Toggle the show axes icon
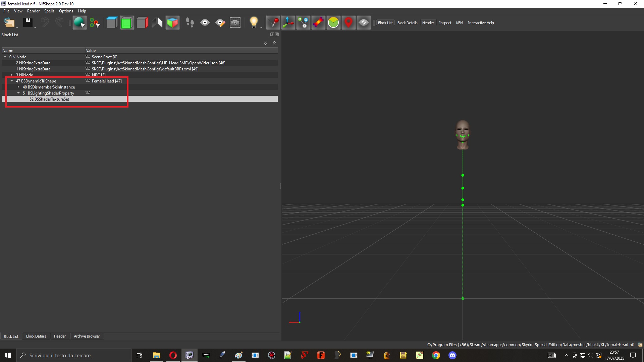Screen dimensions: 644x362 point(288,23)
